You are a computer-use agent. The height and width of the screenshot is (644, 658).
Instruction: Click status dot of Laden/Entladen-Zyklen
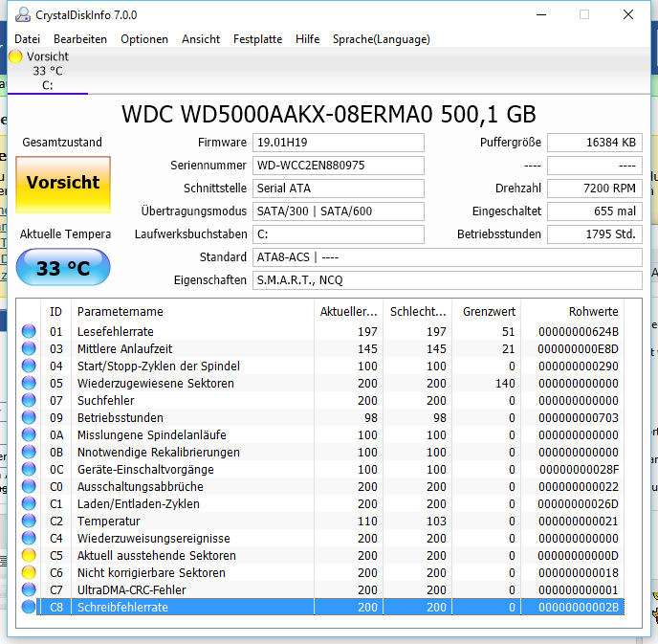29,503
